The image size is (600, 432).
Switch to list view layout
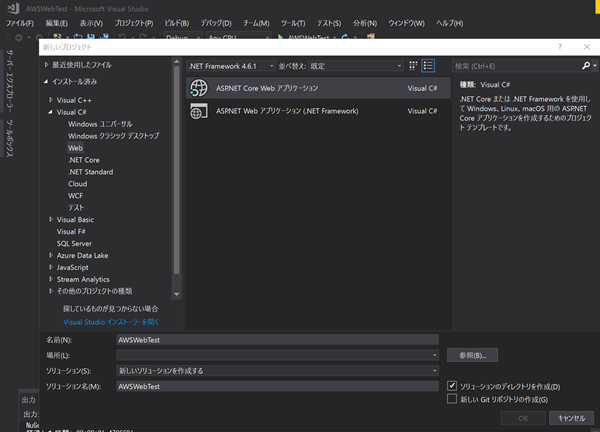click(428, 66)
